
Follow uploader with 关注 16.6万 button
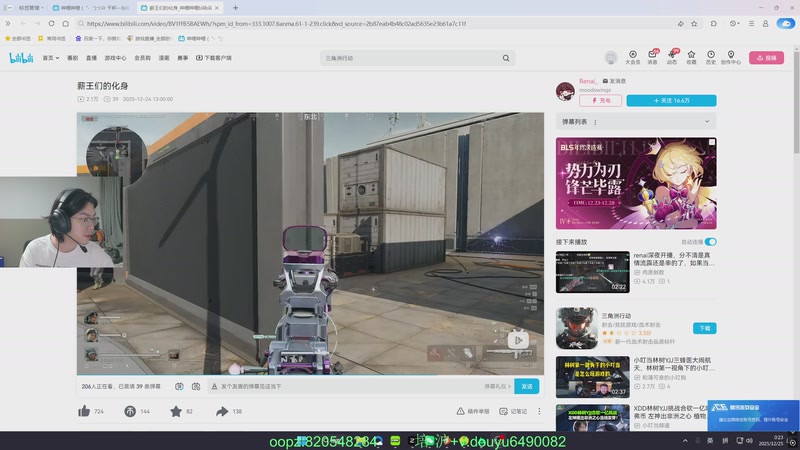click(671, 101)
